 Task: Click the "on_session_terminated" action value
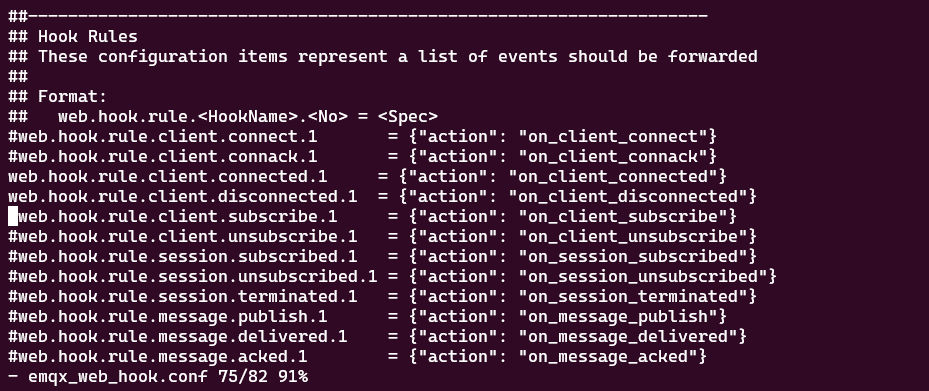(x=633, y=297)
